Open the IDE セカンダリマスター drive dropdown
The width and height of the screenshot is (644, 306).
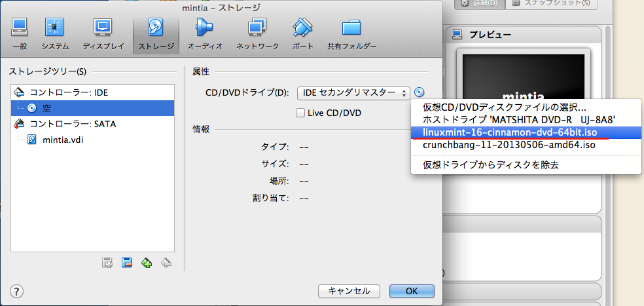pyautogui.click(x=353, y=92)
